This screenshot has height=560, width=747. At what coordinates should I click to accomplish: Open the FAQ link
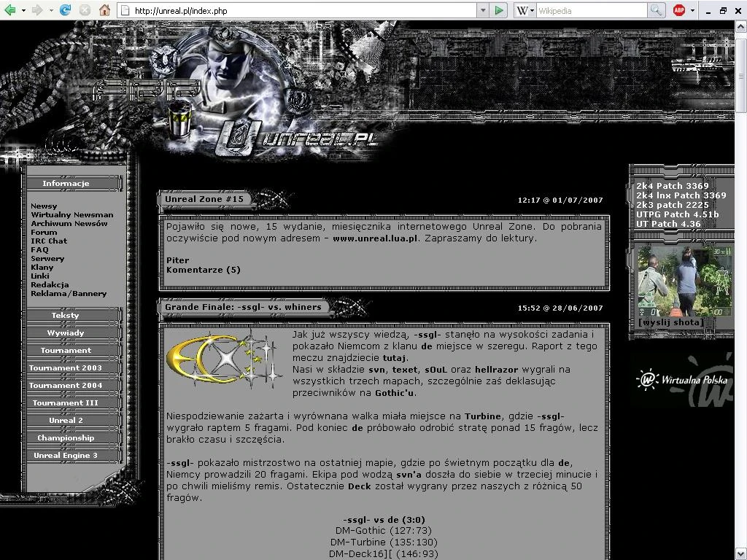pyautogui.click(x=39, y=249)
